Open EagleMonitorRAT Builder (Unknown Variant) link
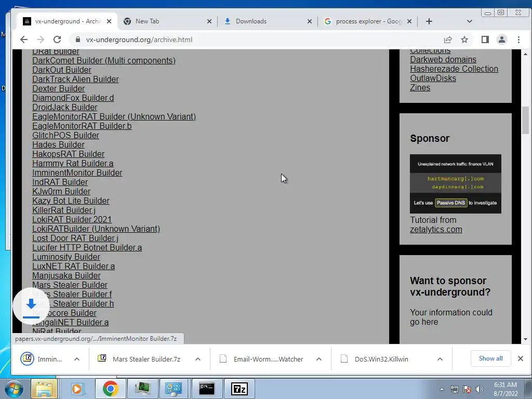 tap(114, 117)
